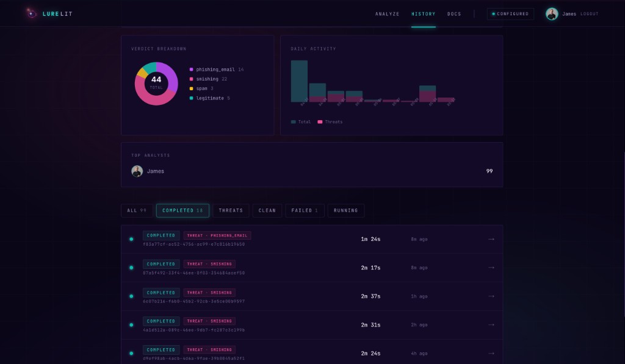This screenshot has width=625, height=364.
Task: Click the purple phishing_email legend swatch
Action: (191, 70)
